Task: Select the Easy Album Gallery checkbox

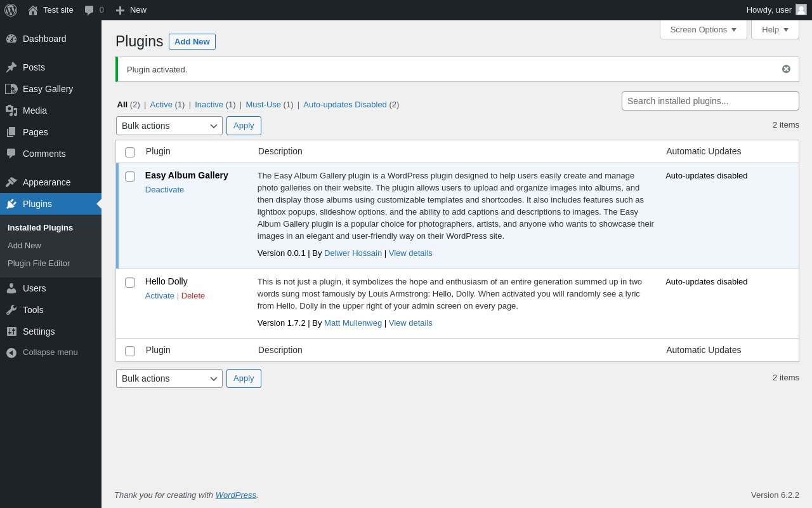Action: pyautogui.click(x=130, y=177)
